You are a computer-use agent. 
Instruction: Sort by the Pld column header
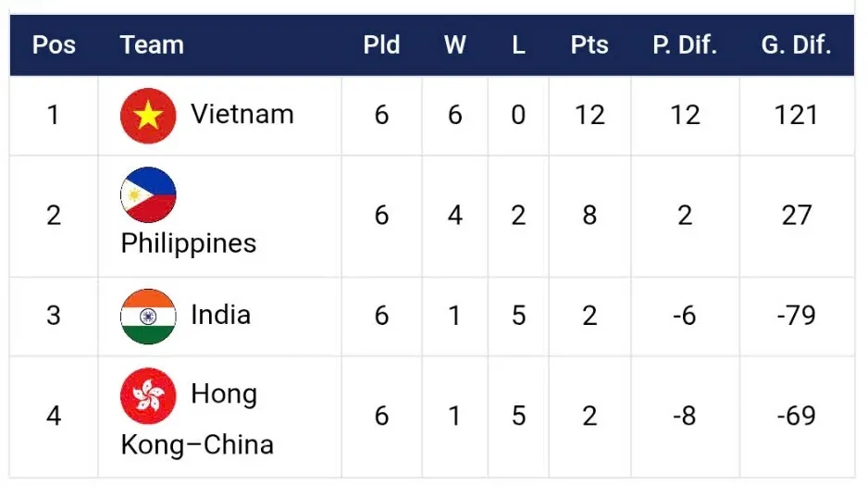381,45
